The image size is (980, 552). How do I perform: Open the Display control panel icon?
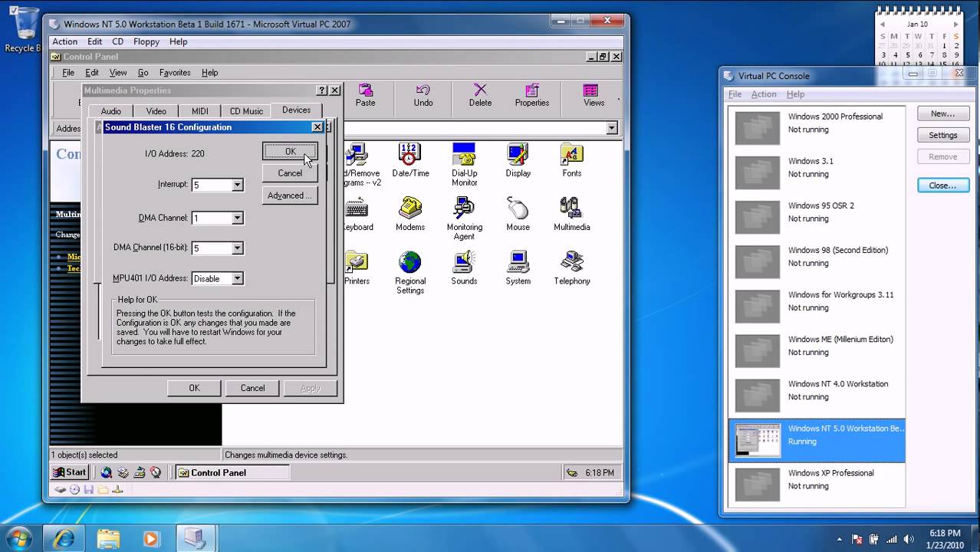pyautogui.click(x=518, y=160)
